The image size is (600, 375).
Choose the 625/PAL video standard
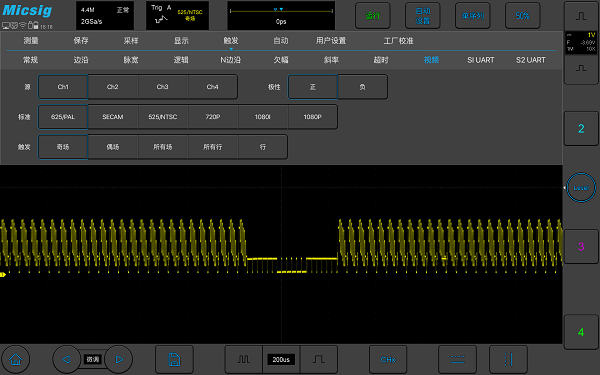(63, 117)
